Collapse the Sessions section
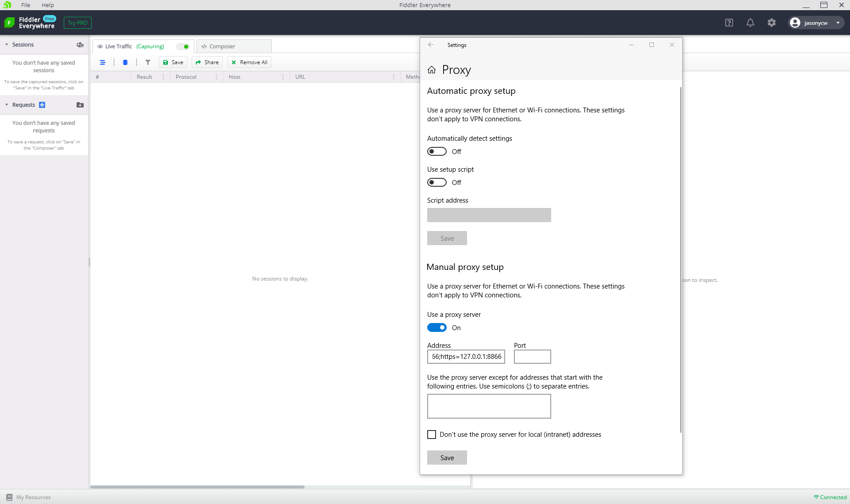 pos(7,45)
